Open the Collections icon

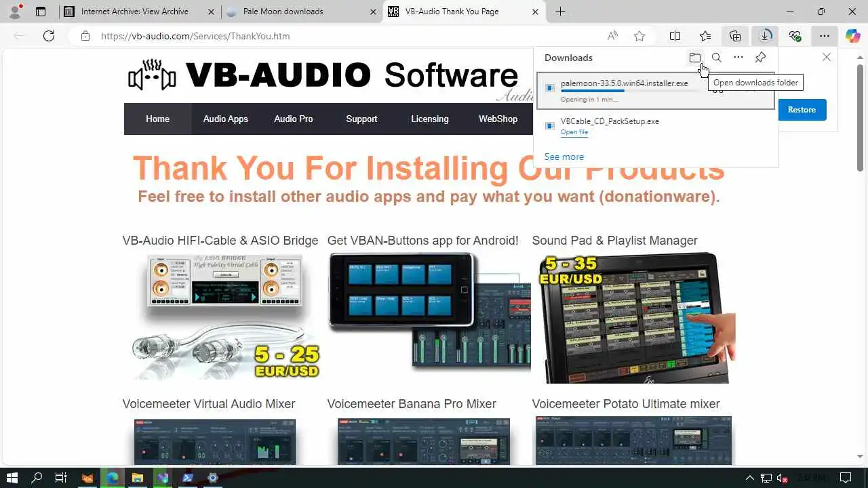pos(735,36)
